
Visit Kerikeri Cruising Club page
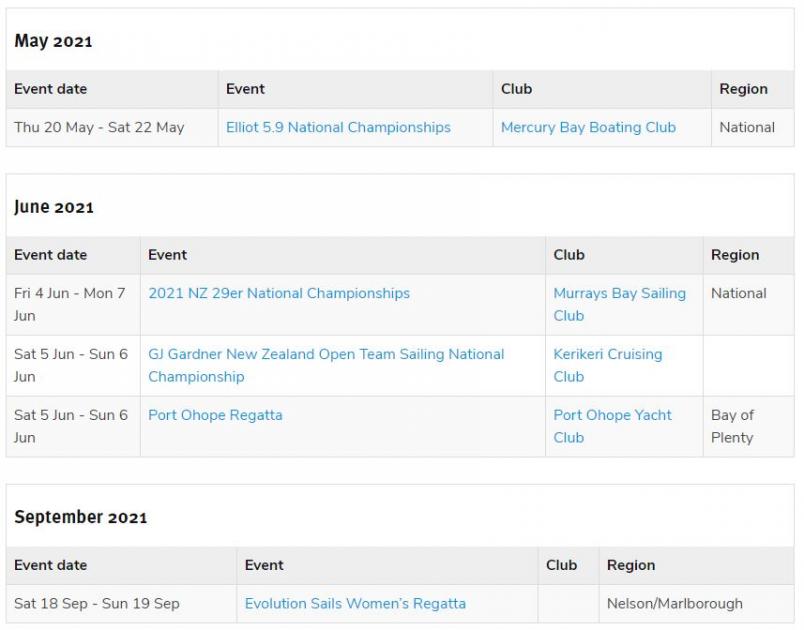coord(608,365)
